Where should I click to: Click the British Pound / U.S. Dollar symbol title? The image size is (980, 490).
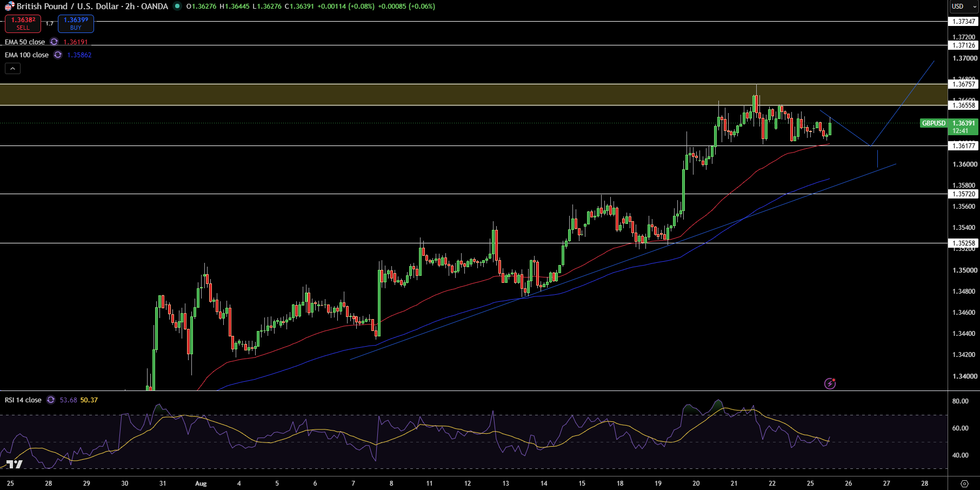tap(67, 6)
